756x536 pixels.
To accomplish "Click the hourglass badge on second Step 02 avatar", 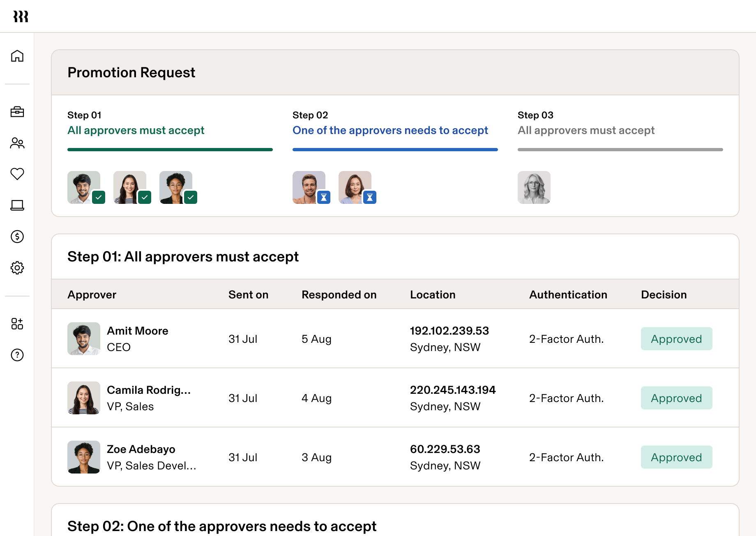I will coord(370,197).
